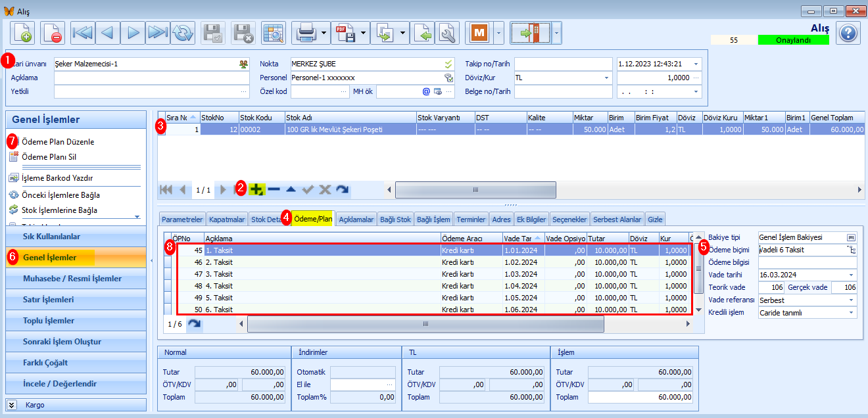This screenshot has height=418, width=868.
Task: Open the Vade tarihi date dropdown
Action: pyautogui.click(x=852, y=275)
